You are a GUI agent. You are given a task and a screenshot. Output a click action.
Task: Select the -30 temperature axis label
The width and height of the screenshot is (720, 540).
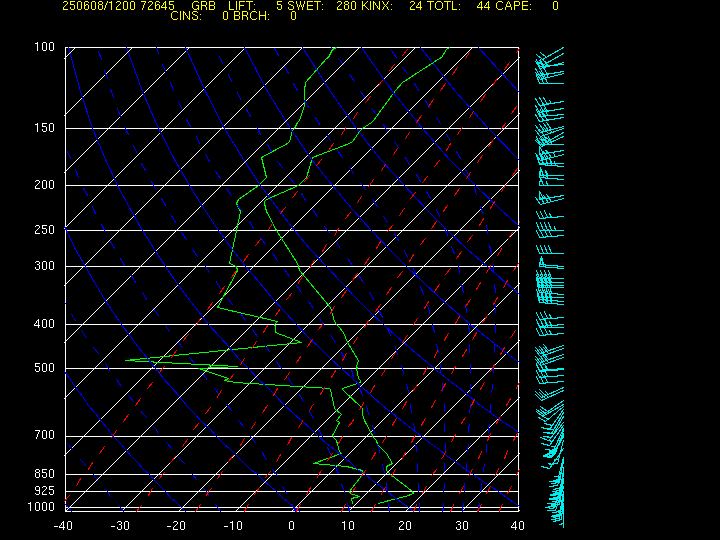(x=120, y=526)
